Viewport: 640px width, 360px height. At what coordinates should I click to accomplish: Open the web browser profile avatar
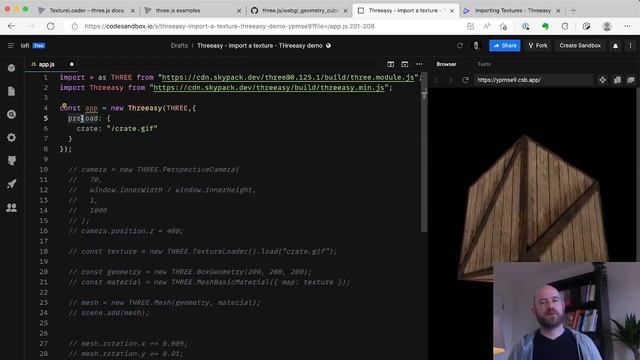607,26
